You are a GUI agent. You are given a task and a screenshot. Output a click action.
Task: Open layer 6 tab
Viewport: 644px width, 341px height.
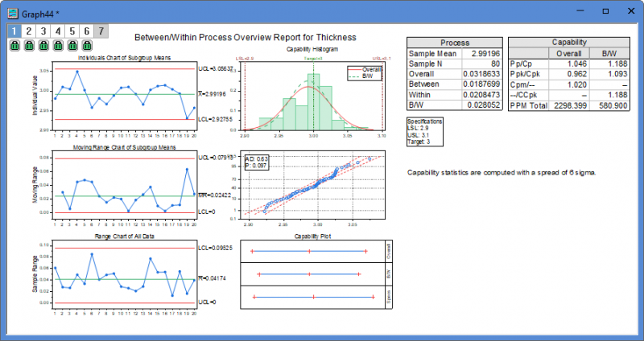point(86,31)
